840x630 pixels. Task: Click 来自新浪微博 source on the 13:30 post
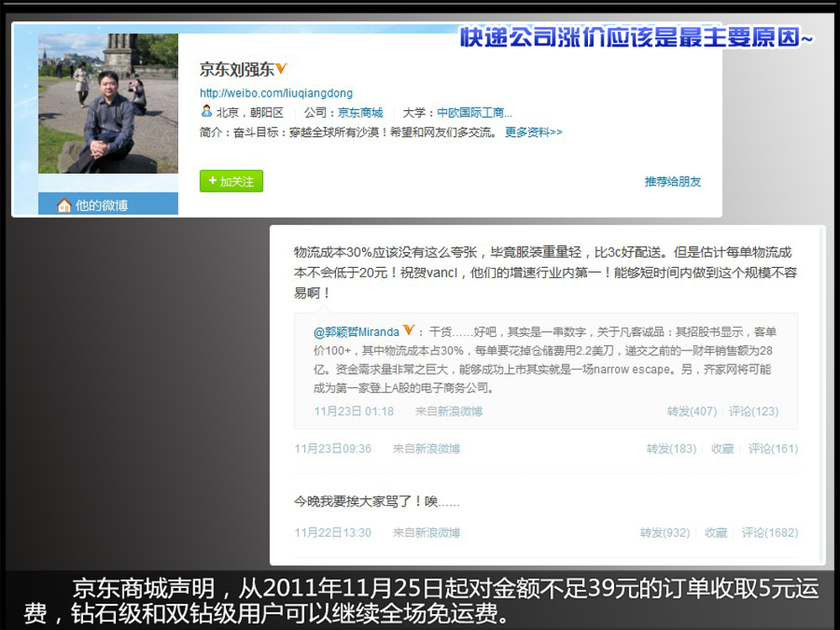[x=427, y=533]
